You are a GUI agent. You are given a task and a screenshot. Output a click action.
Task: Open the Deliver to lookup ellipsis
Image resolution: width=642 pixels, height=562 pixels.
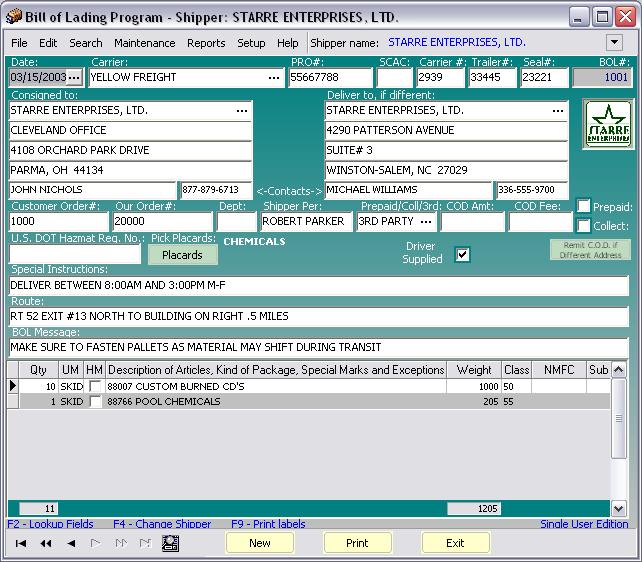[558, 111]
